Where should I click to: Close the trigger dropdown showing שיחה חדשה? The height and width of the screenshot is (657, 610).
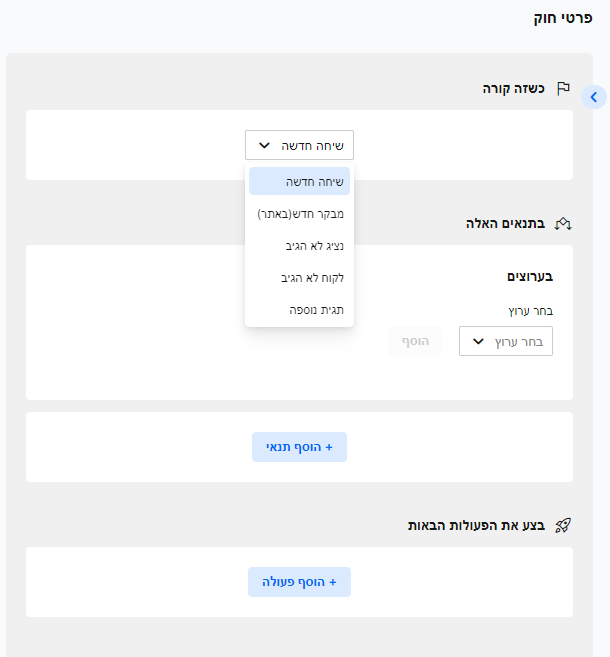tap(299, 146)
